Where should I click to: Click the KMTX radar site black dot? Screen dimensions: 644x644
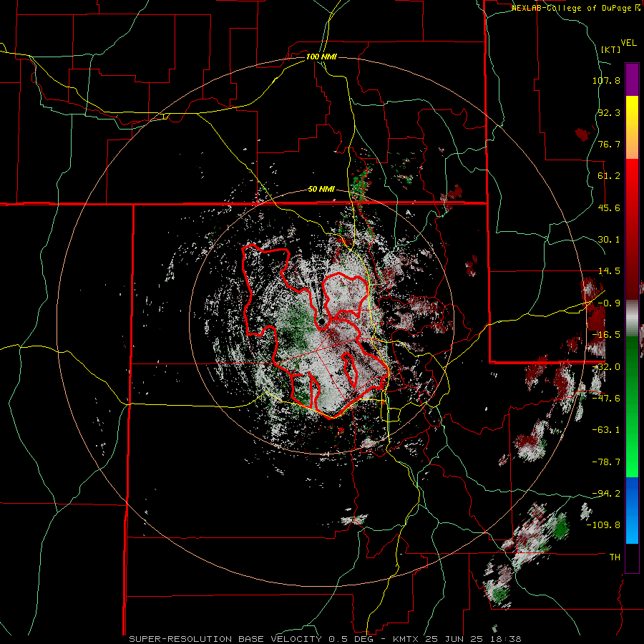[321, 321]
